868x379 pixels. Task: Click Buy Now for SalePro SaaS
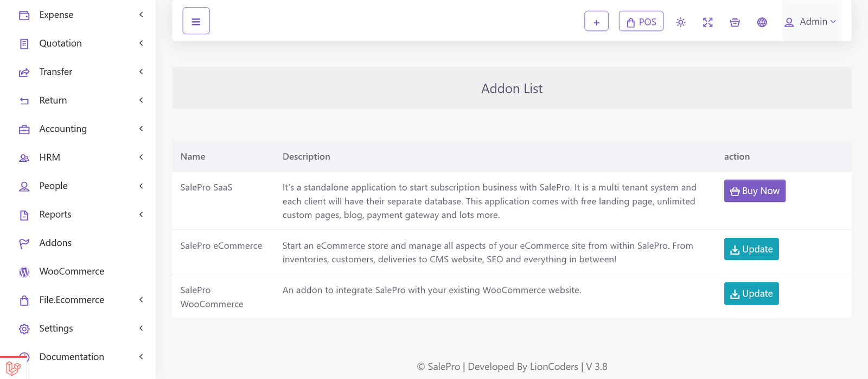coord(754,191)
